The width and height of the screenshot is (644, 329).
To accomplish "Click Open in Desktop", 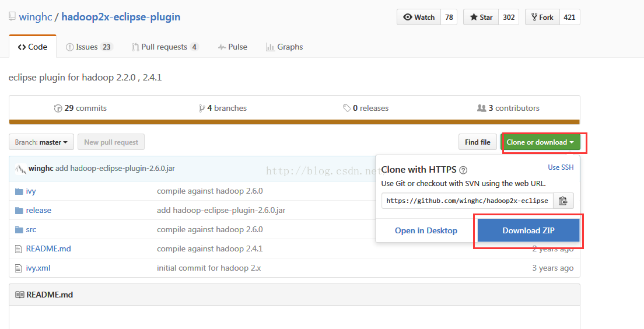I will (426, 230).
